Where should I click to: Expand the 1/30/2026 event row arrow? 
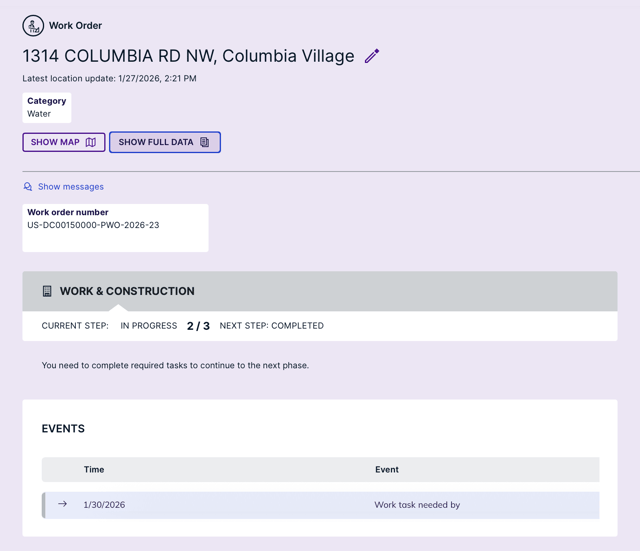[x=62, y=504]
